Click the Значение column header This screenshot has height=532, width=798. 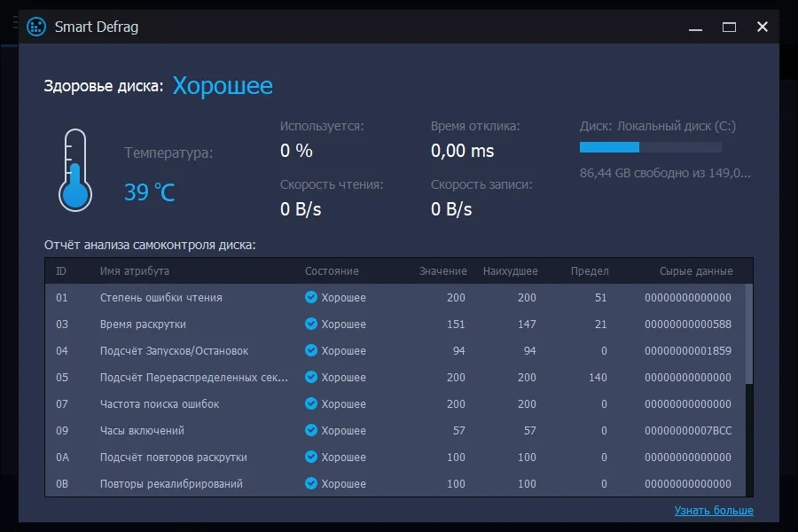442,270
